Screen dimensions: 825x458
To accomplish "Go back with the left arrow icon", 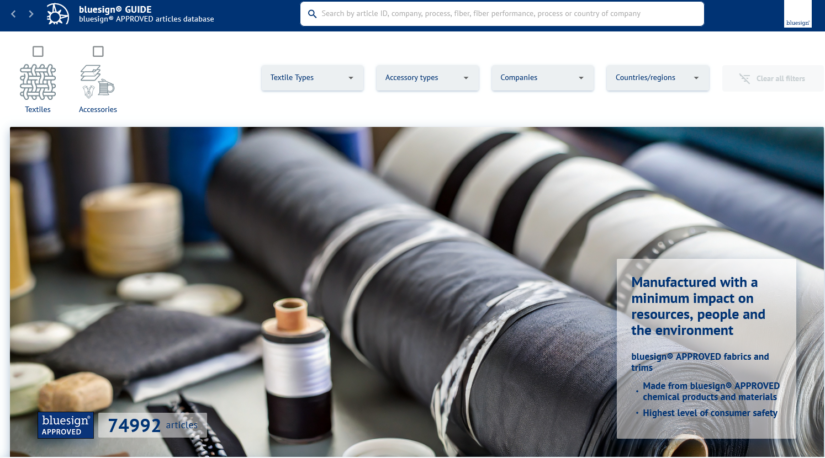I will [14, 14].
